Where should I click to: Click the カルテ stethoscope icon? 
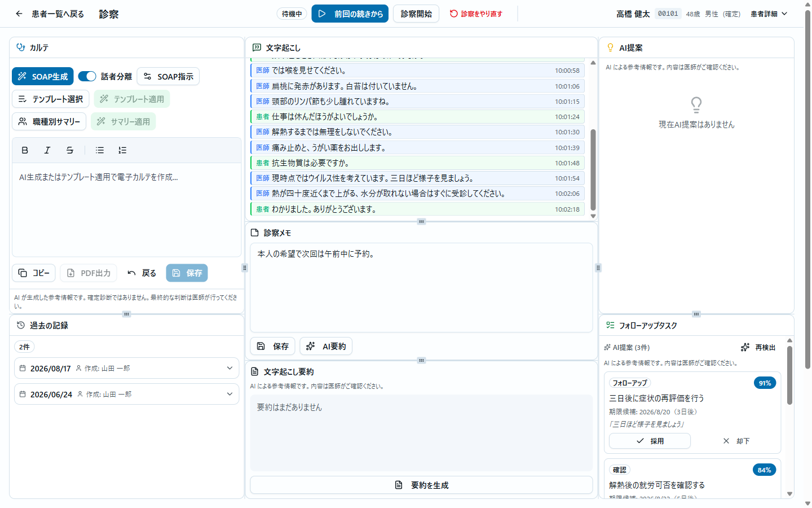(21, 47)
